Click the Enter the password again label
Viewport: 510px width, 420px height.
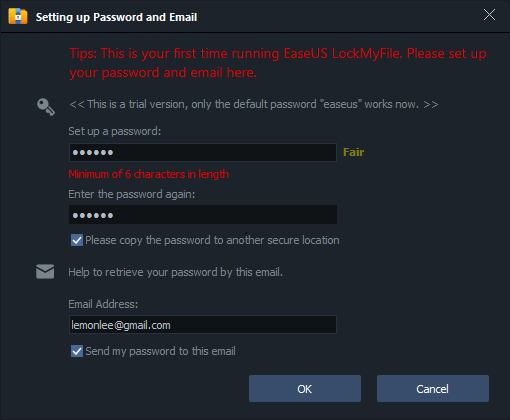coord(132,194)
